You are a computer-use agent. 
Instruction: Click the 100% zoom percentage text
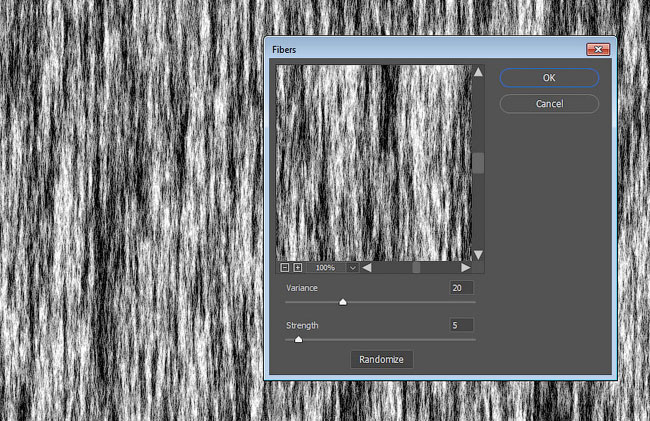pos(325,268)
